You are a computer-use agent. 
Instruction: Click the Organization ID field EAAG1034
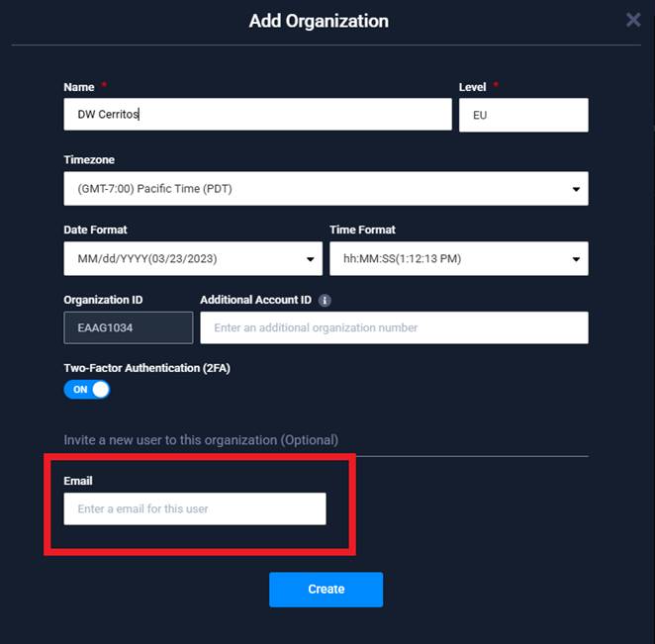129,327
